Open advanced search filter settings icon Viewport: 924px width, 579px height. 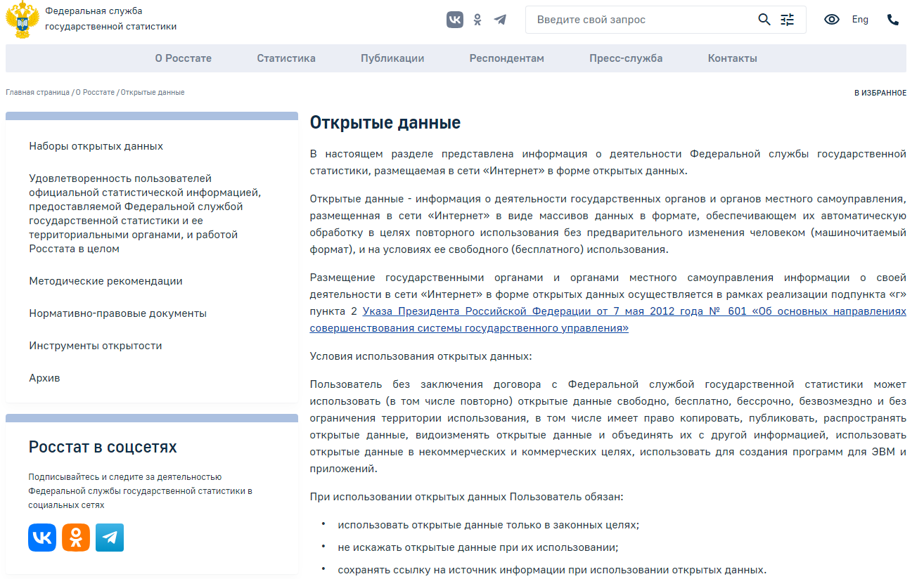[788, 20]
